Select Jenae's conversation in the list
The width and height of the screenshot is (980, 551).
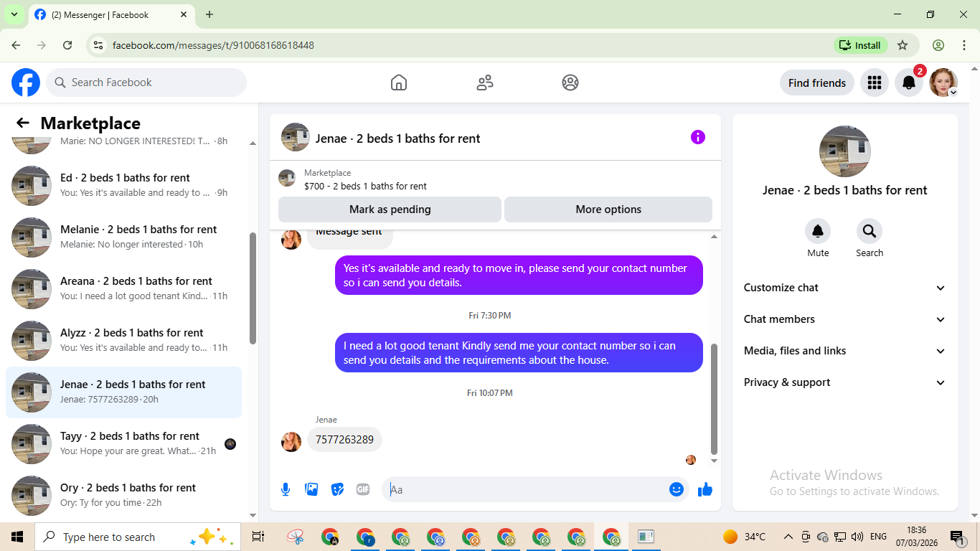point(123,392)
